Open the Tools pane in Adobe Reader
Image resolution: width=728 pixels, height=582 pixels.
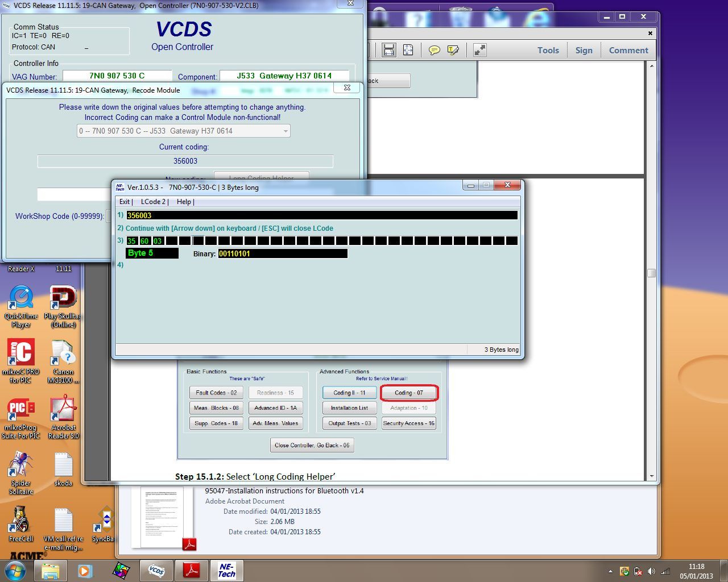(x=548, y=50)
